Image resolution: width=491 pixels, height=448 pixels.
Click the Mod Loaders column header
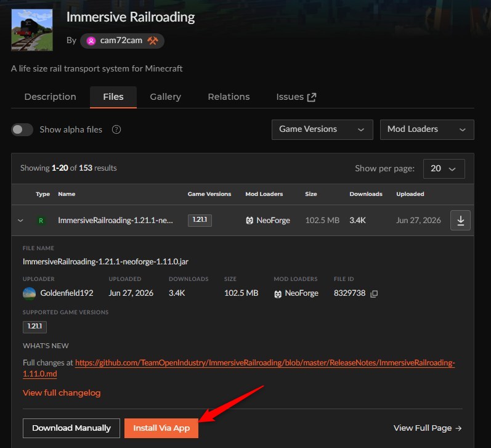click(x=264, y=194)
